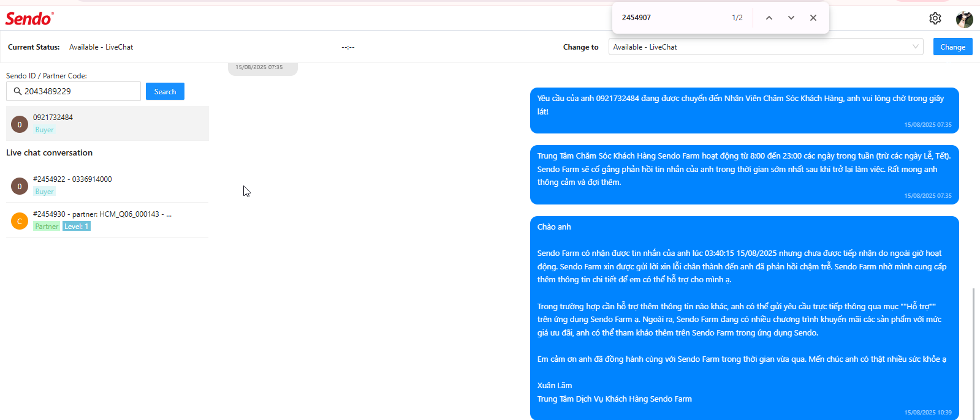980x420 pixels.
Task: Click message about Sendo Farm working hours
Action: point(744,174)
